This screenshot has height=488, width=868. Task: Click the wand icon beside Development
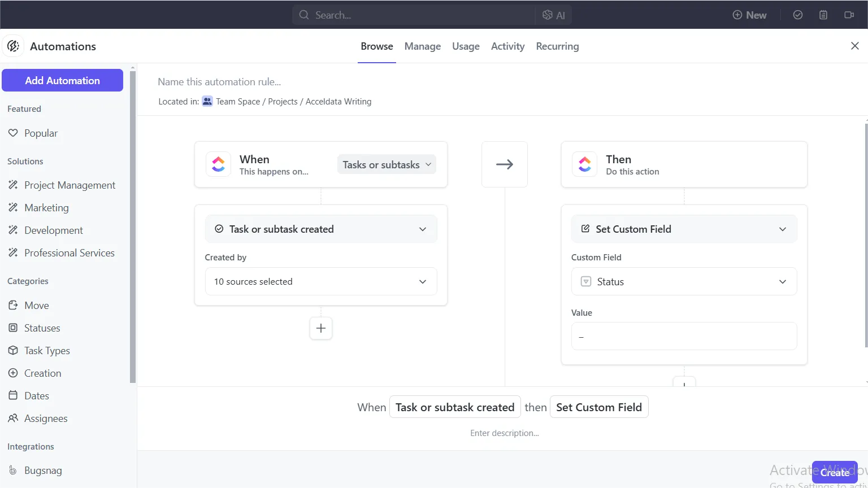13,230
